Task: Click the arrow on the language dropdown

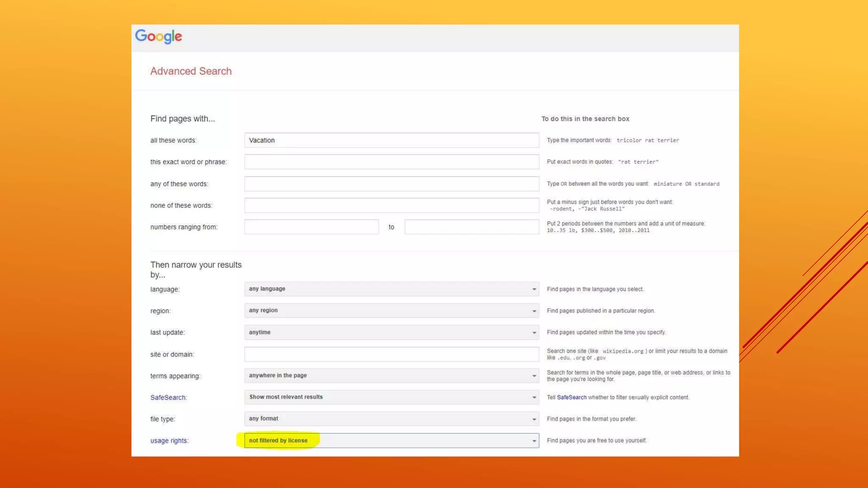Action: click(534, 289)
